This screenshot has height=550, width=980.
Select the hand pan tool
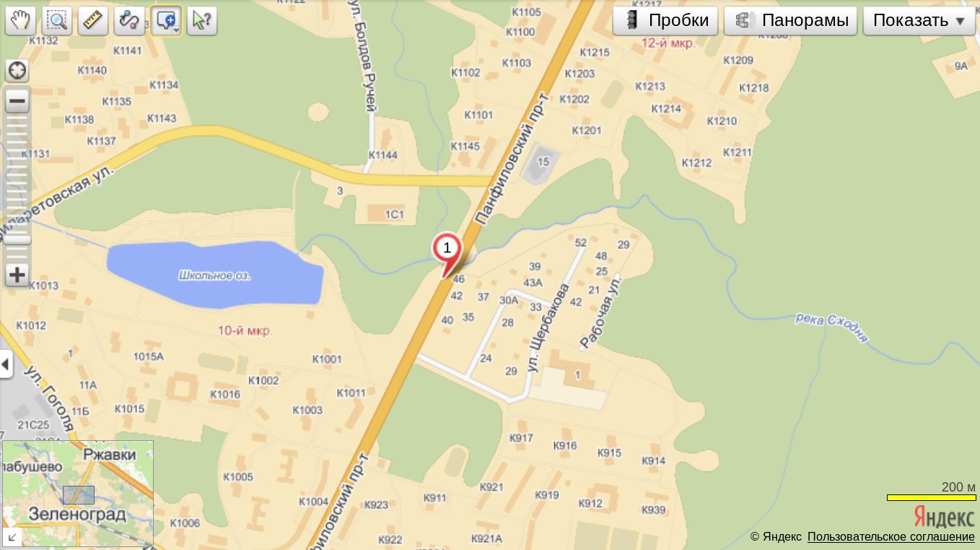(x=20, y=20)
